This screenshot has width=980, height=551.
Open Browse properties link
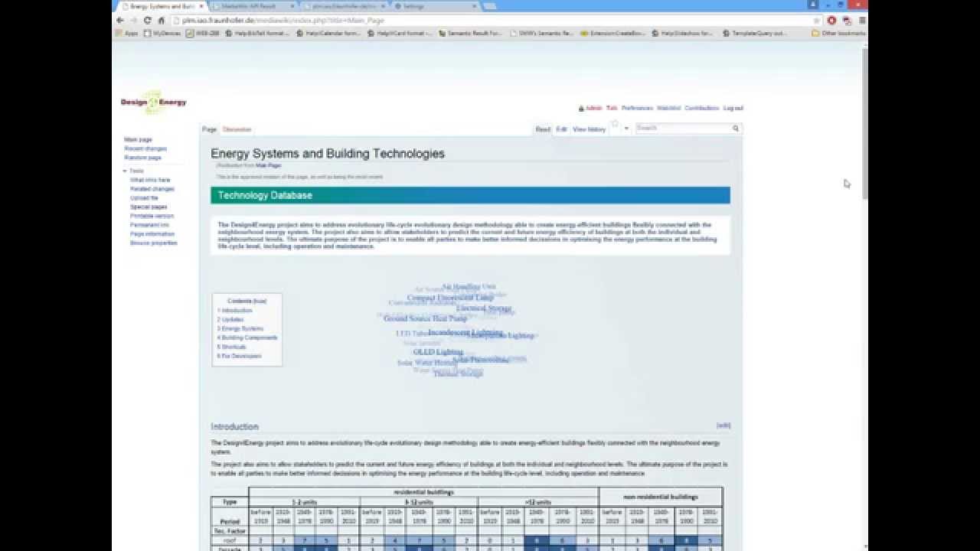click(153, 243)
